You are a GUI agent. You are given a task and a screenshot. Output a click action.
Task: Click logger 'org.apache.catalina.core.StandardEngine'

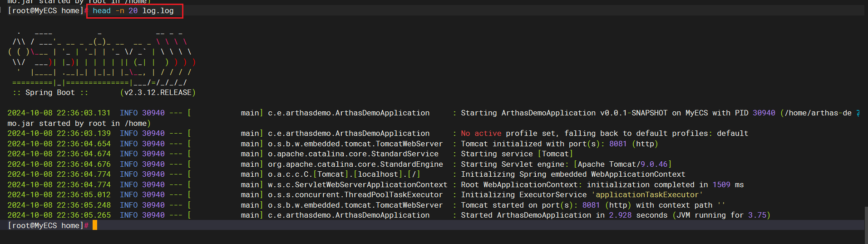(x=355, y=164)
